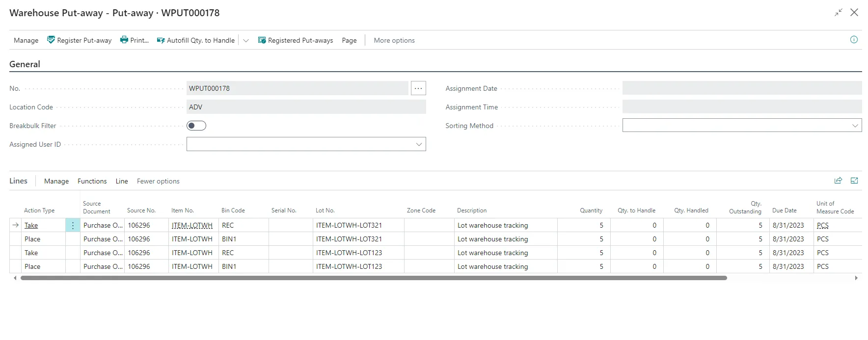
Task: Click Fewer options in Lines section
Action: click(158, 181)
